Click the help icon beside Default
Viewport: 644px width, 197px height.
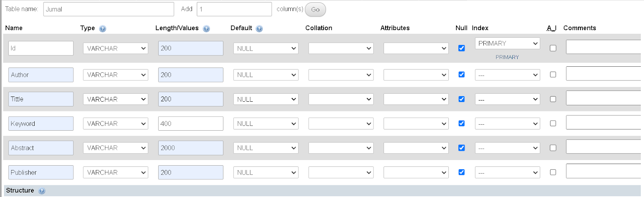(259, 29)
